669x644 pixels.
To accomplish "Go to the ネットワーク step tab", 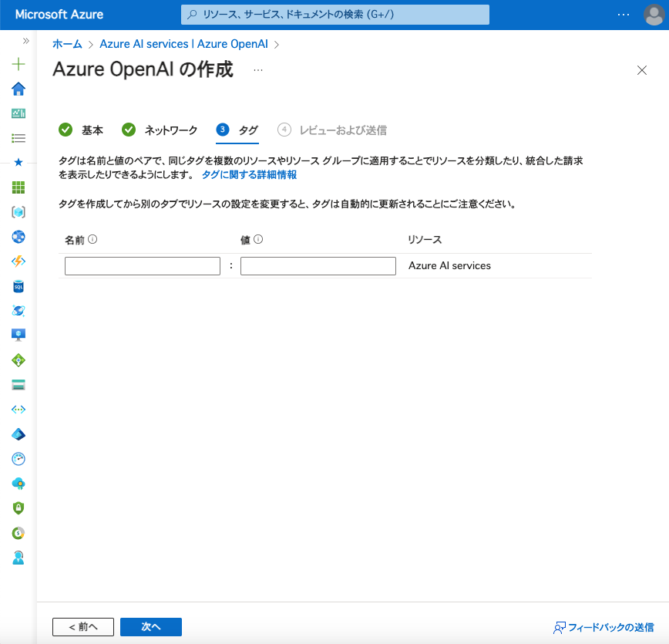I will coord(160,130).
